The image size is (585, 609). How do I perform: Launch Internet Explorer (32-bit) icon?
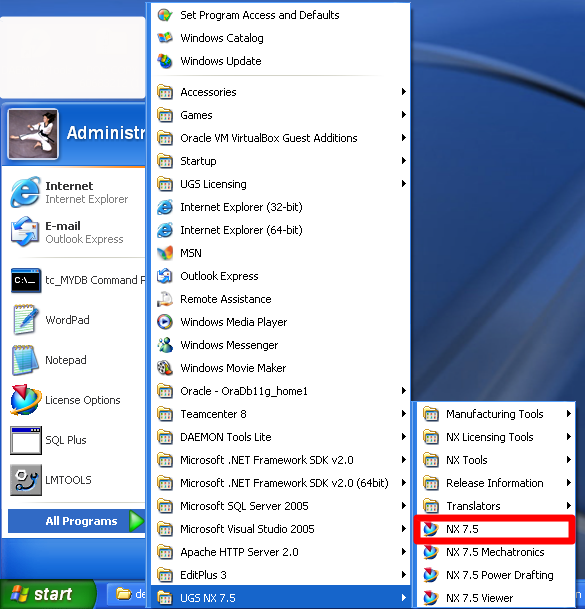click(165, 207)
